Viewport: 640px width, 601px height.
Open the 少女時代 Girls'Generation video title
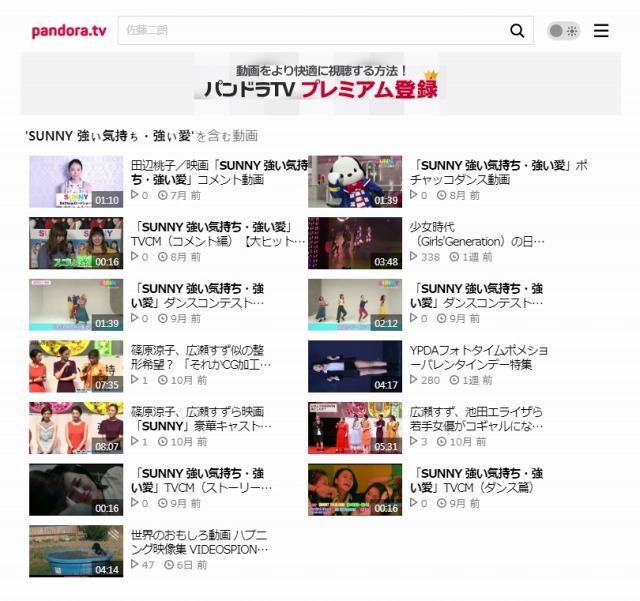click(478, 234)
